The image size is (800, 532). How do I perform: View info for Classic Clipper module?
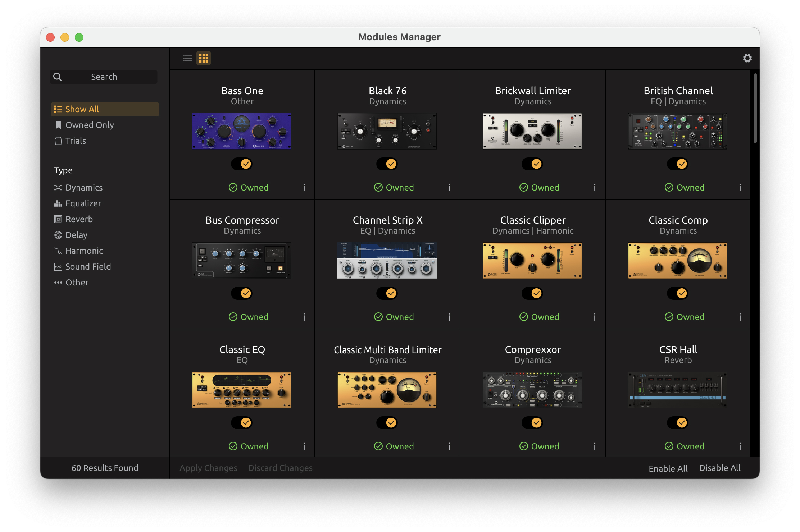click(x=595, y=317)
